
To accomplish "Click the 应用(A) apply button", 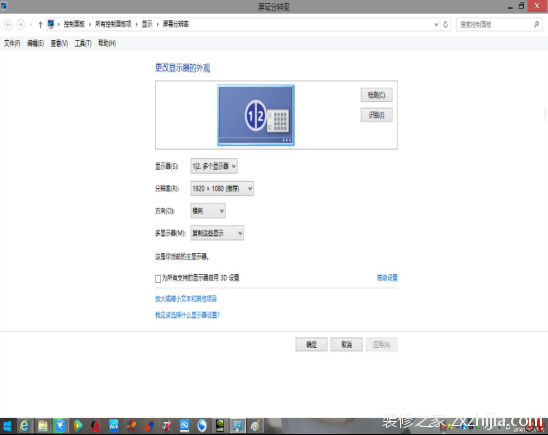I will 382,345.
